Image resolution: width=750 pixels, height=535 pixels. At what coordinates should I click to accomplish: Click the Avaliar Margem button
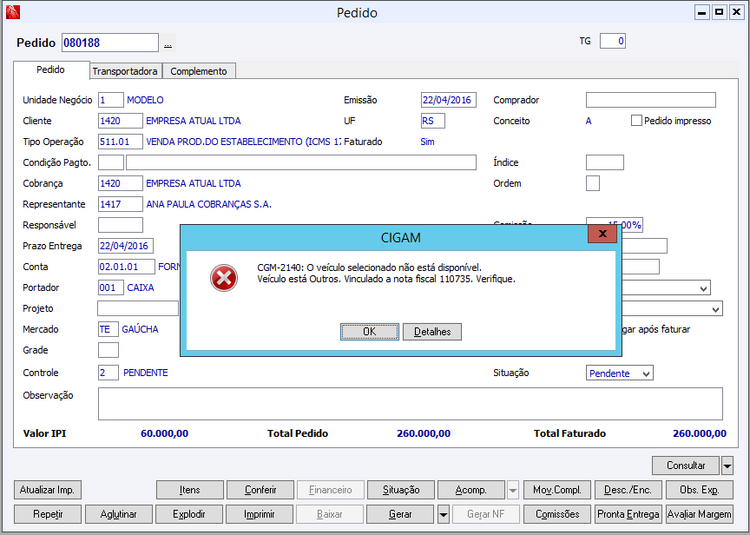click(x=699, y=514)
